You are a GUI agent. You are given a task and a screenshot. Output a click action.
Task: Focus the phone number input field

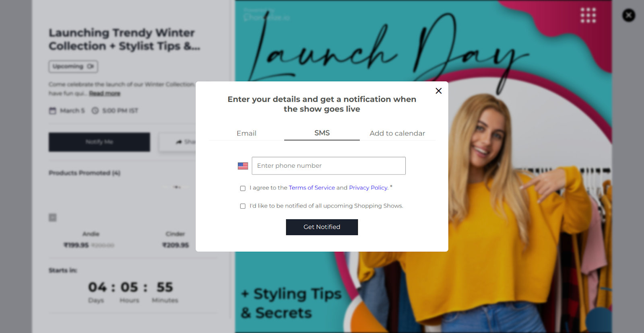tap(328, 166)
